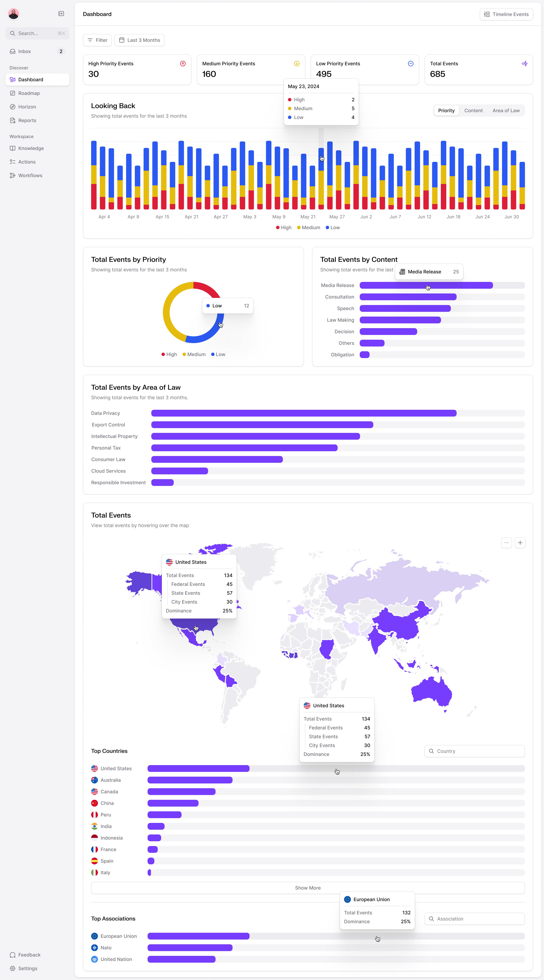This screenshot has width=544, height=980.
Task: Click the Total Events lightning icon
Action: (x=524, y=64)
